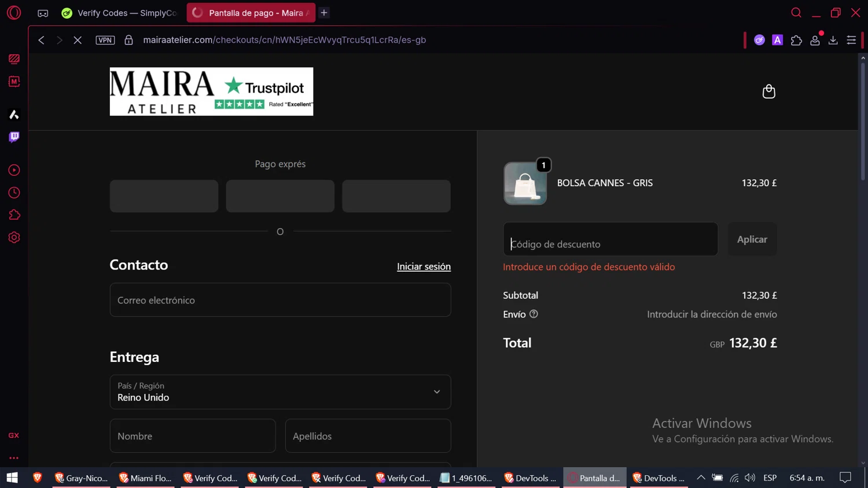
Task: Expand País / Región dropdown
Action: tap(280, 392)
